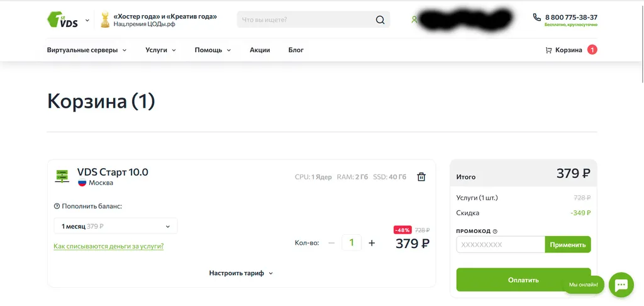Click help icon next to Пополнить баланс
Screen dimensions: 644x306
click(x=57, y=206)
